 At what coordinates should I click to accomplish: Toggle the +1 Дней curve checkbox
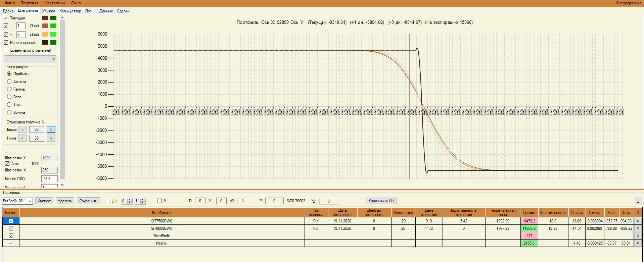pos(6,26)
